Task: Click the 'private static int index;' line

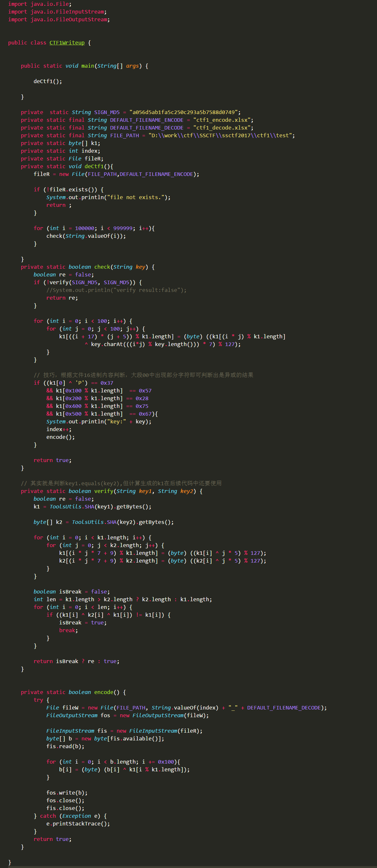Action: click(60, 151)
